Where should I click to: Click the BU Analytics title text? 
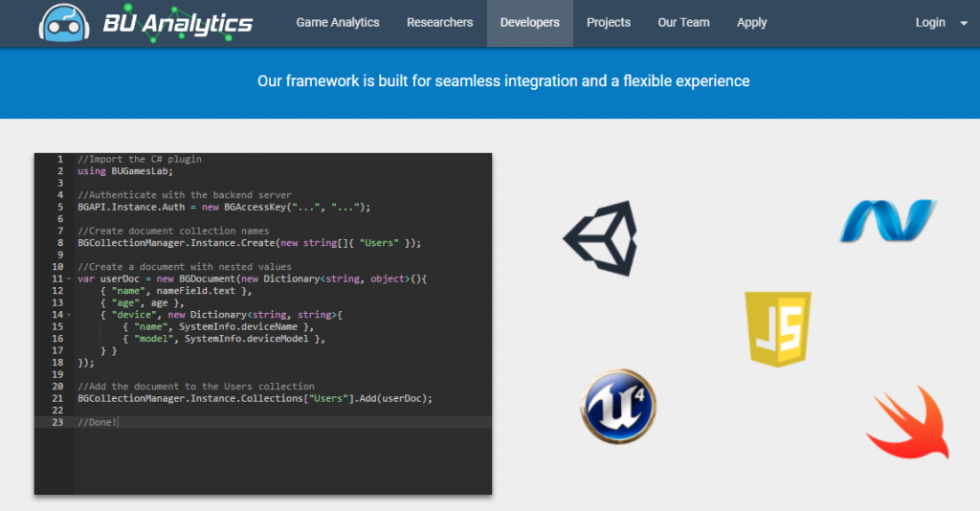point(177,24)
